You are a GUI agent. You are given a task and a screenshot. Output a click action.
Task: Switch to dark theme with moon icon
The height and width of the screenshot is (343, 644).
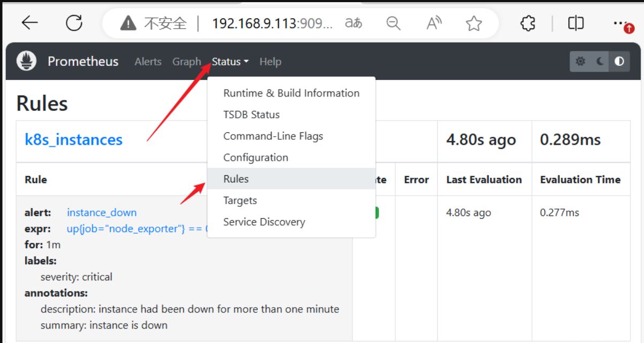[600, 62]
